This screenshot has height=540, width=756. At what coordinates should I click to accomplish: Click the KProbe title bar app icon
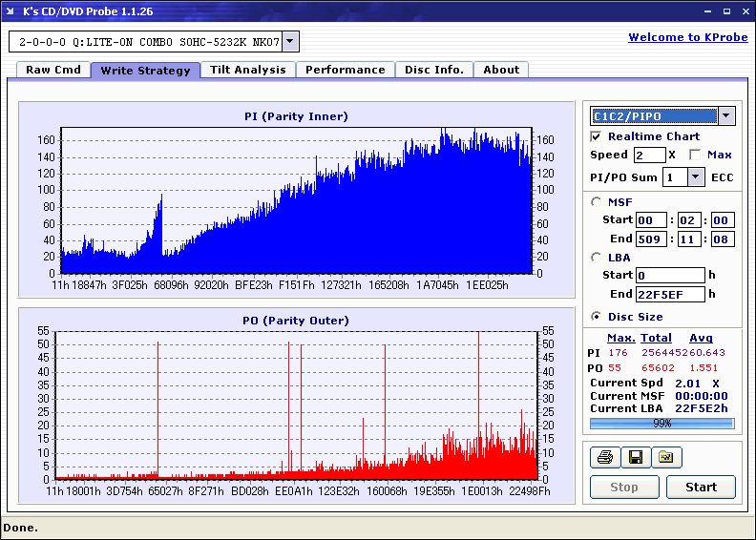coord(11,11)
